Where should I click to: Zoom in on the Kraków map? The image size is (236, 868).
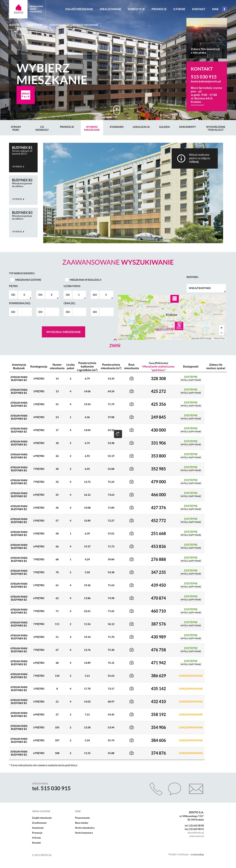(x=221, y=327)
